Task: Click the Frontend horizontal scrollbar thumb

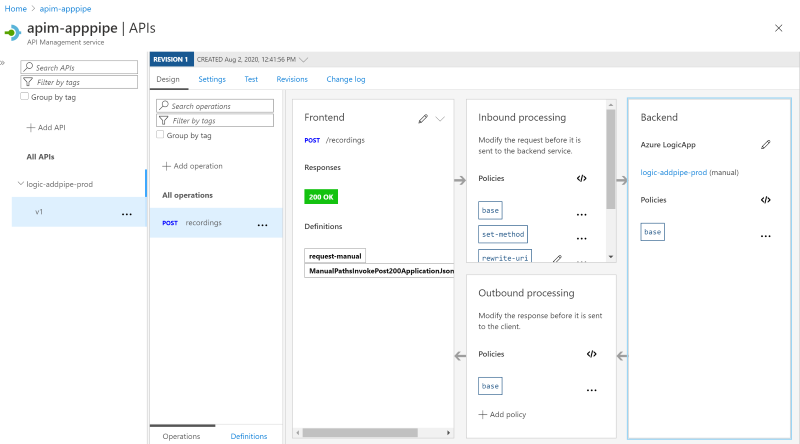Action: [x=360, y=433]
